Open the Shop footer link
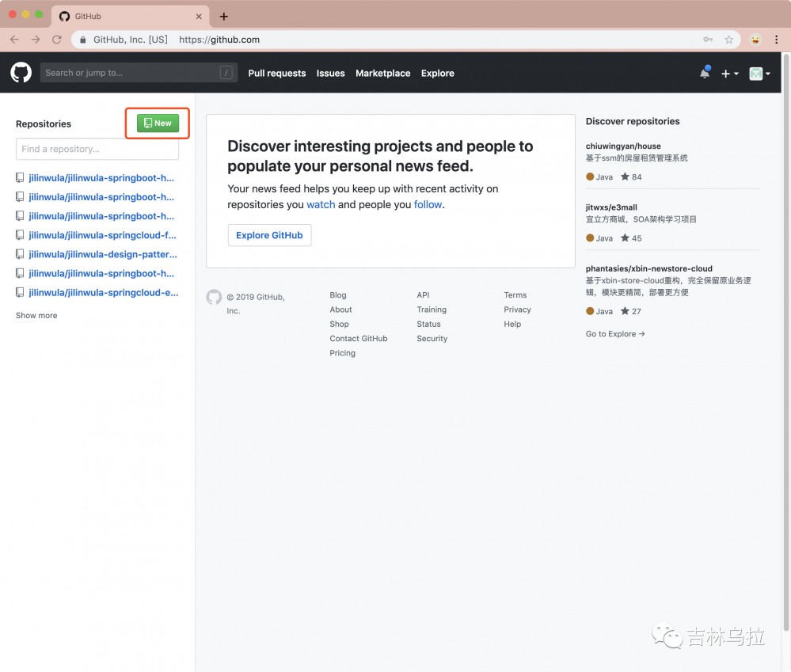The image size is (791, 672). click(339, 325)
